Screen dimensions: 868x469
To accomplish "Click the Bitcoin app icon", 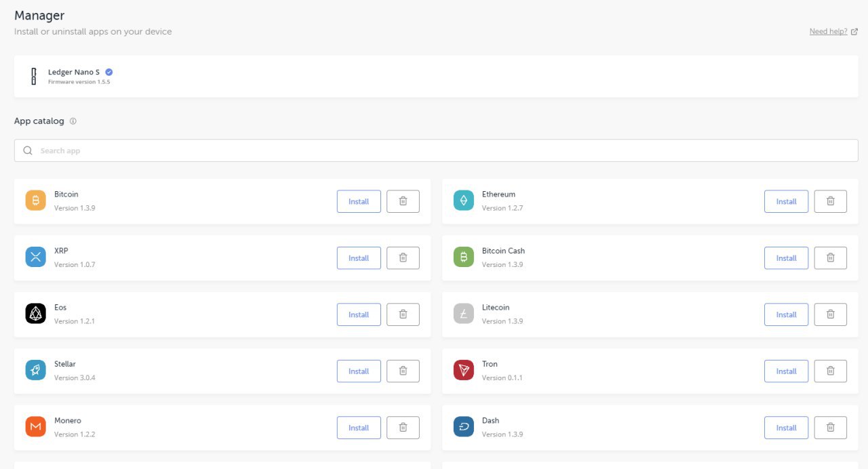I will pos(36,201).
